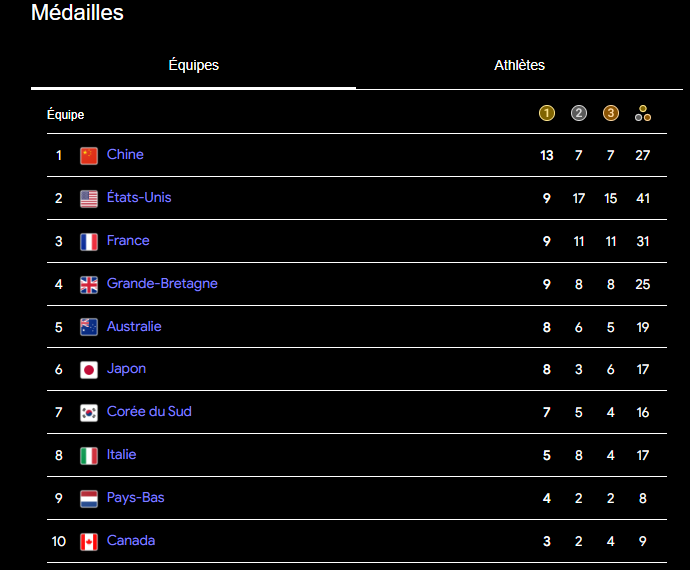Click the United States flag icon

coord(89,198)
